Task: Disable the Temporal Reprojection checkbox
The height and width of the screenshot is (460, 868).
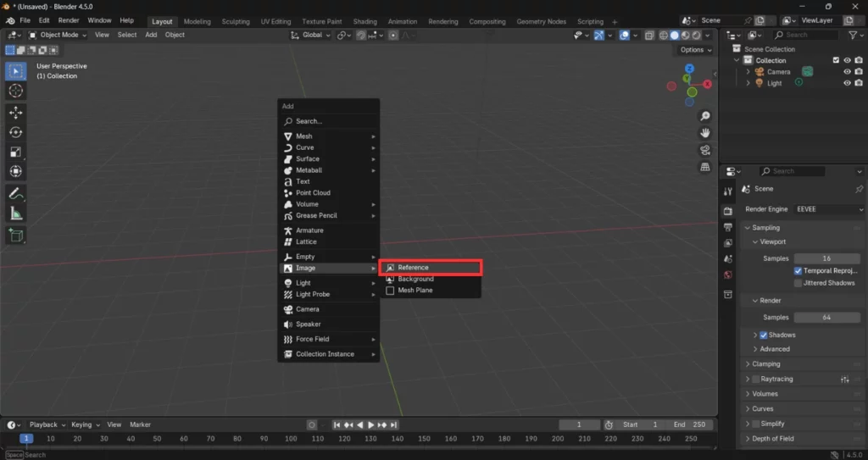Action: tap(798, 271)
